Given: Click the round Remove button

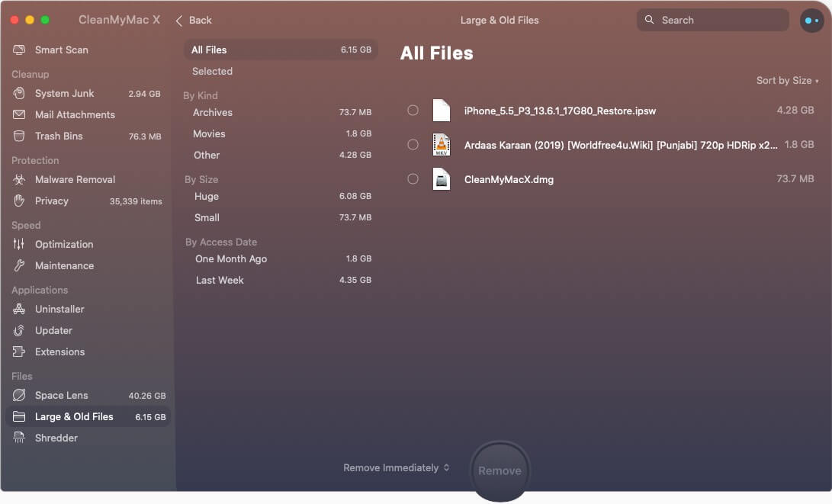Looking at the screenshot, I should click(x=500, y=470).
